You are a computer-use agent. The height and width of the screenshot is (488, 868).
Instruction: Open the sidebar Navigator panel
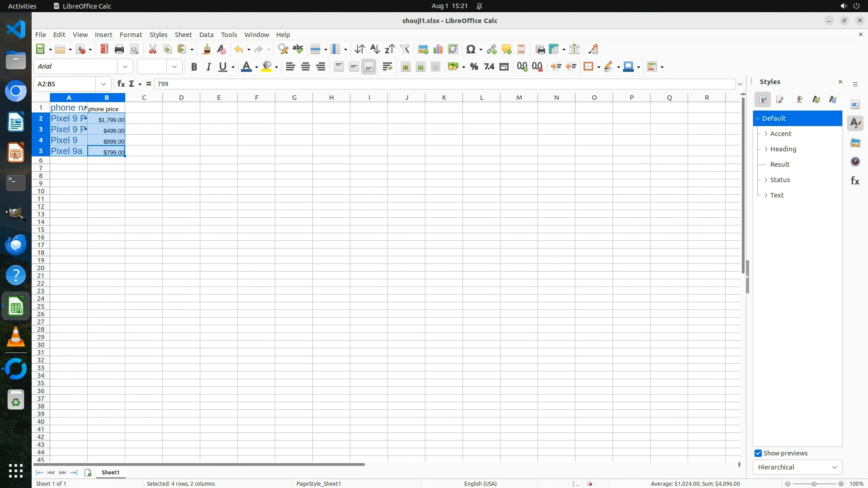(855, 162)
